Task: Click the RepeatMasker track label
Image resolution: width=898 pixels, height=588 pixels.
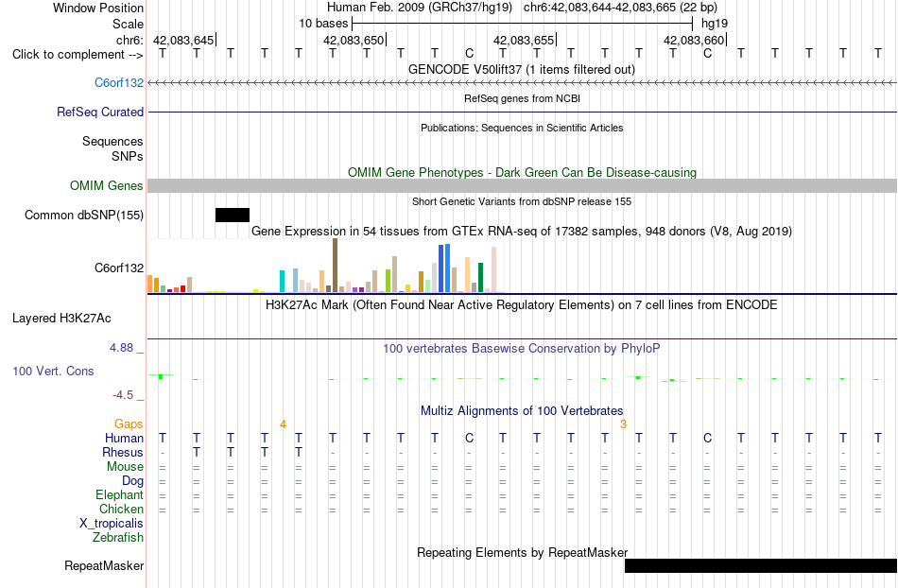Action: point(104,565)
